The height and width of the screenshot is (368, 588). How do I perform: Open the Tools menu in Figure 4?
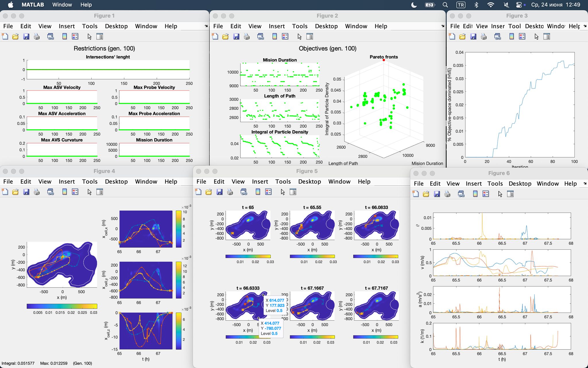pos(90,182)
